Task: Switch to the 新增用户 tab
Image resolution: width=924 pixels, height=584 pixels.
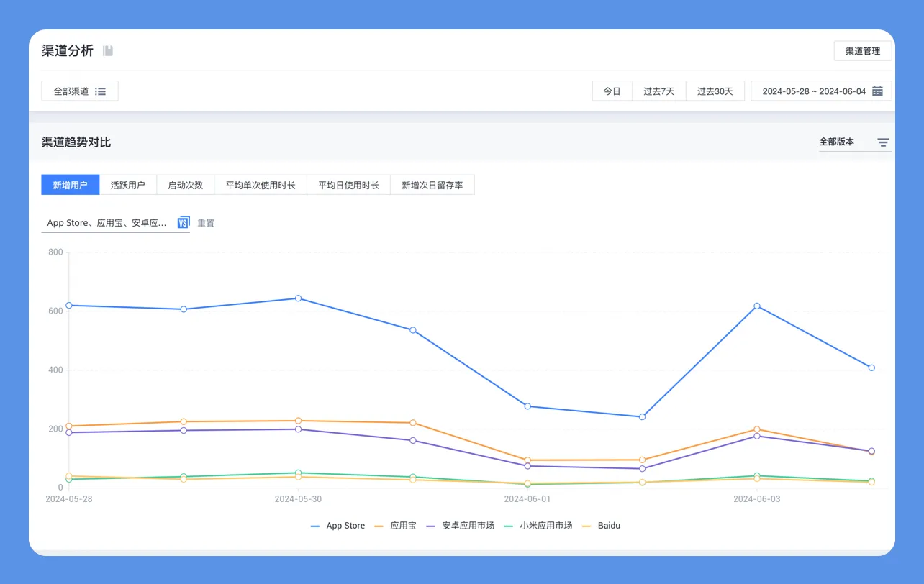Action: pyautogui.click(x=71, y=185)
